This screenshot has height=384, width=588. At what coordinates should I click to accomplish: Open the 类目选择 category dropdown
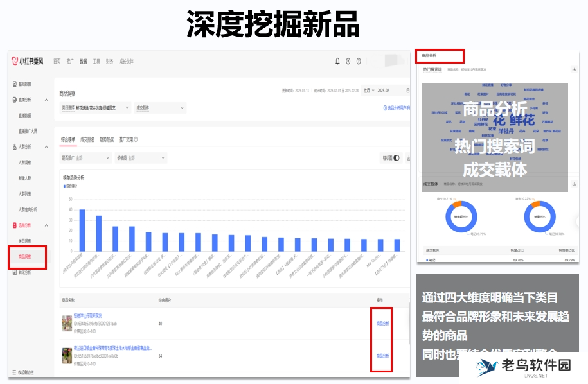[95, 108]
